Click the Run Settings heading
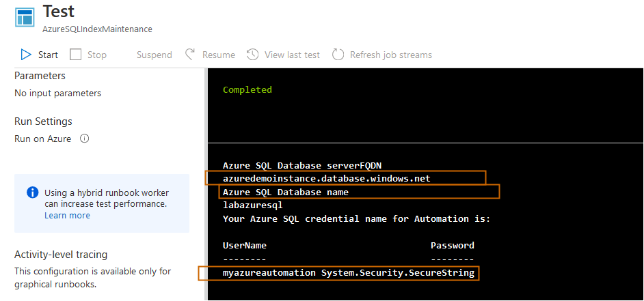Image resolution: width=644 pixels, height=301 pixels. tap(43, 121)
